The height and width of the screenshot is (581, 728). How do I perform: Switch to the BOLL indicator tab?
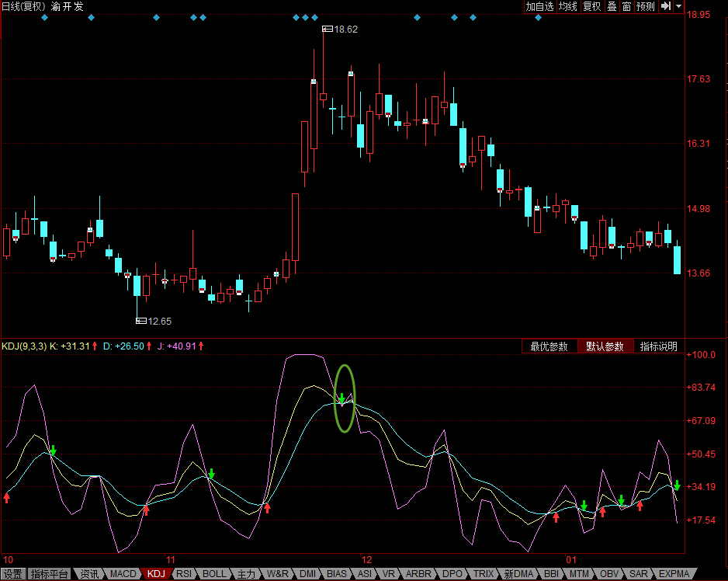214,574
